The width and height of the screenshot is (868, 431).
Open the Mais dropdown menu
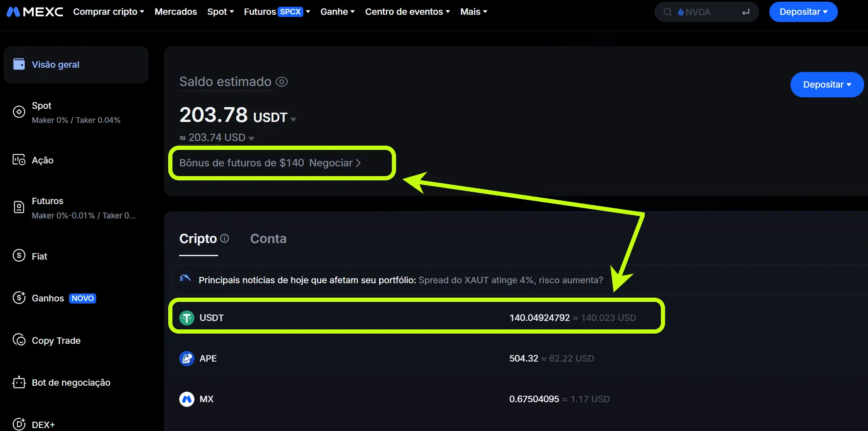coord(474,12)
